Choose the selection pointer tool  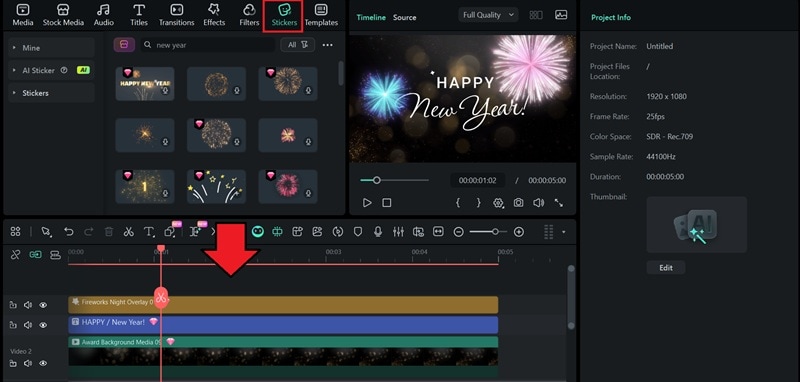(x=46, y=232)
